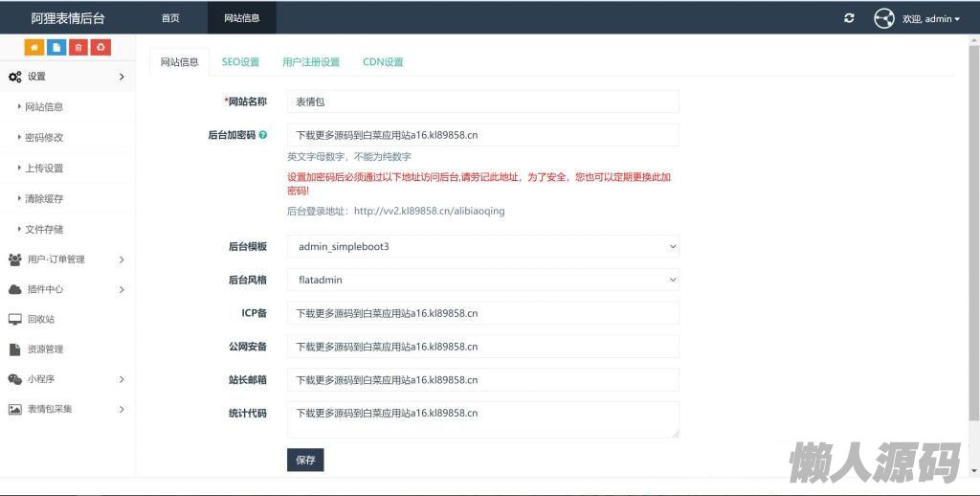
Task: Switch to the CDN设置 tab
Action: click(x=383, y=62)
